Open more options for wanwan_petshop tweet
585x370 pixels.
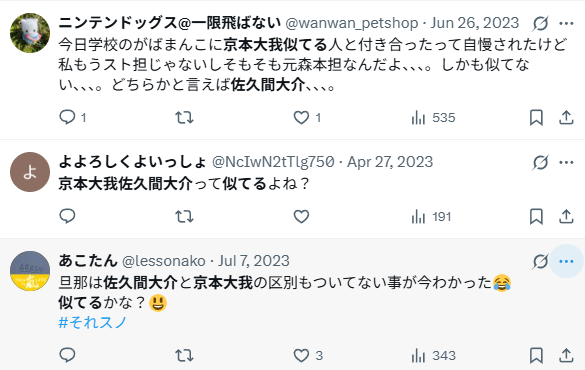566,23
